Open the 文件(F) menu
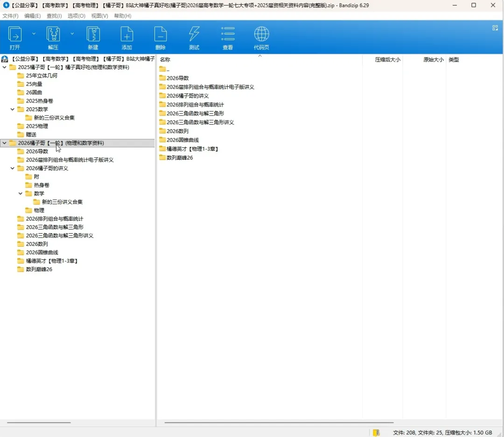The image size is (504, 437). 11,16
